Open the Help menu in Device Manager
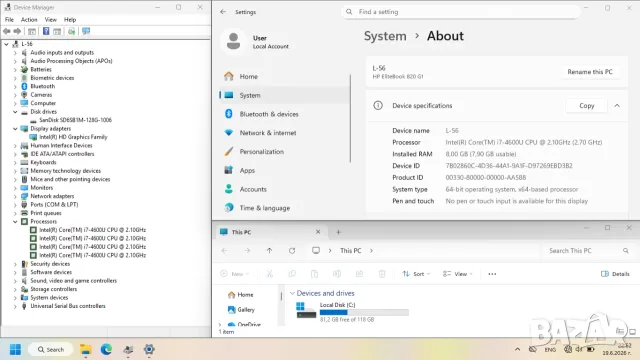Screen dimensions: 640x360 [x=70, y=20]
